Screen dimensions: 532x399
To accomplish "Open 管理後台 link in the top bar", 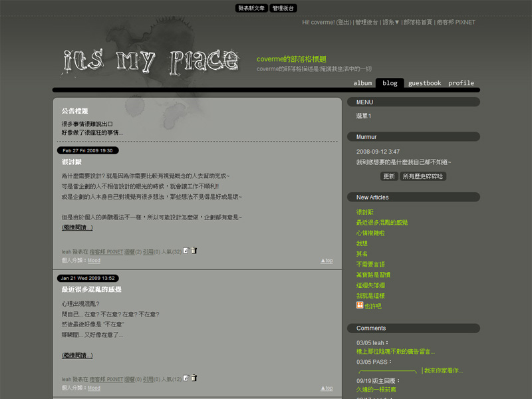I will click(366, 23).
